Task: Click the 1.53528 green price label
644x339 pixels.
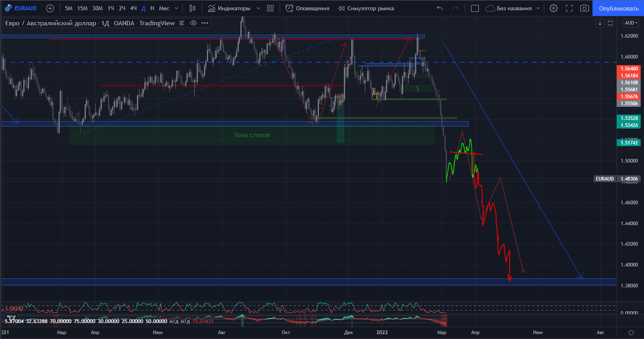Action: click(x=629, y=118)
